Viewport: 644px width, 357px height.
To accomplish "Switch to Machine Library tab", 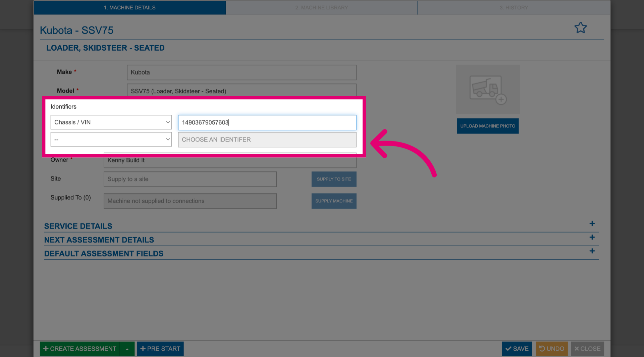I will coord(322,7).
